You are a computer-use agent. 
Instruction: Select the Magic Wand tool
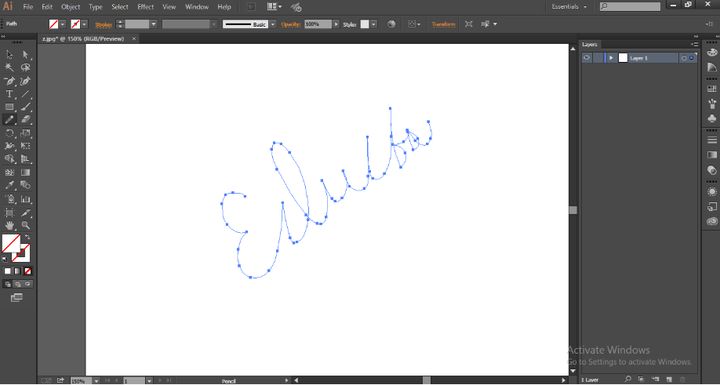[9, 68]
